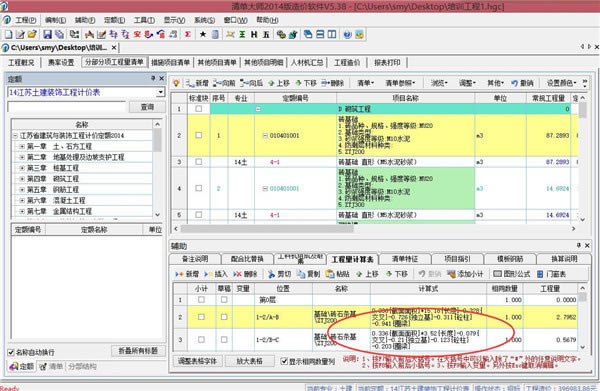This screenshot has height=391, width=600.
Task: Open the 工具(T) menu
Action: click(144, 20)
